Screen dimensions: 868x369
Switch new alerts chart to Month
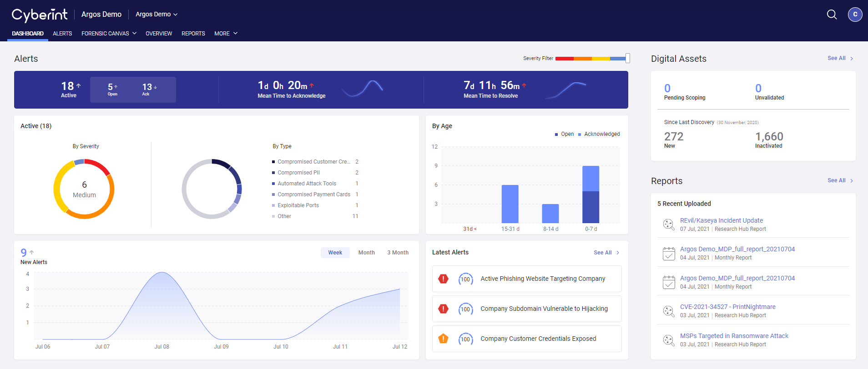pos(366,253)
